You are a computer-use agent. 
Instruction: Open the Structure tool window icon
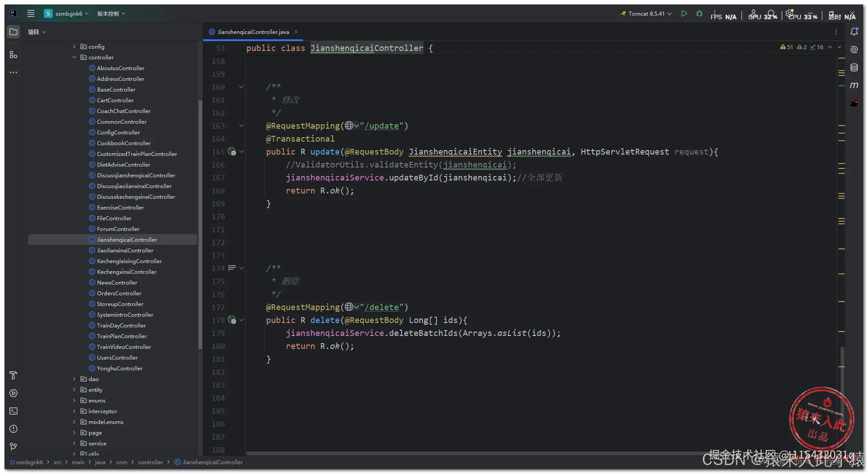(13, 55)
